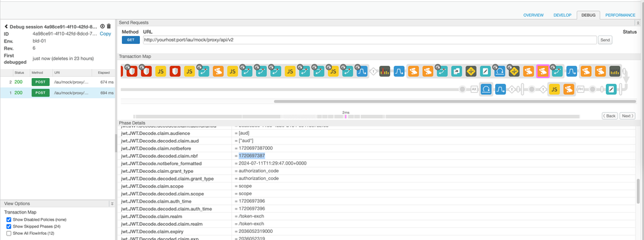
Task: Collapse the Send Requests panel
Action: click(x=638, y=23)
